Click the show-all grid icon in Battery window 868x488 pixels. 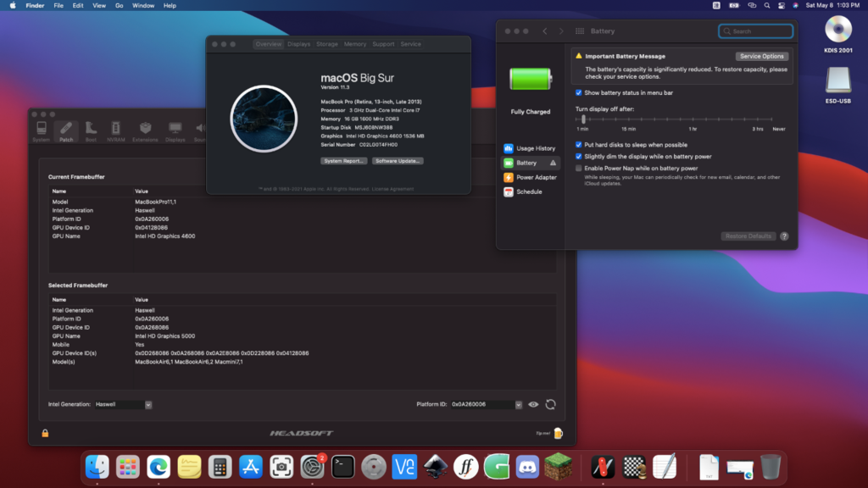[x=580, y=31]
